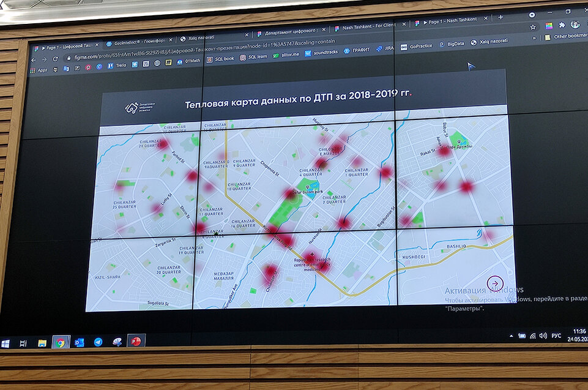Open the BigData bookmark
588x390 pixels.
click(x=452, y=44)
